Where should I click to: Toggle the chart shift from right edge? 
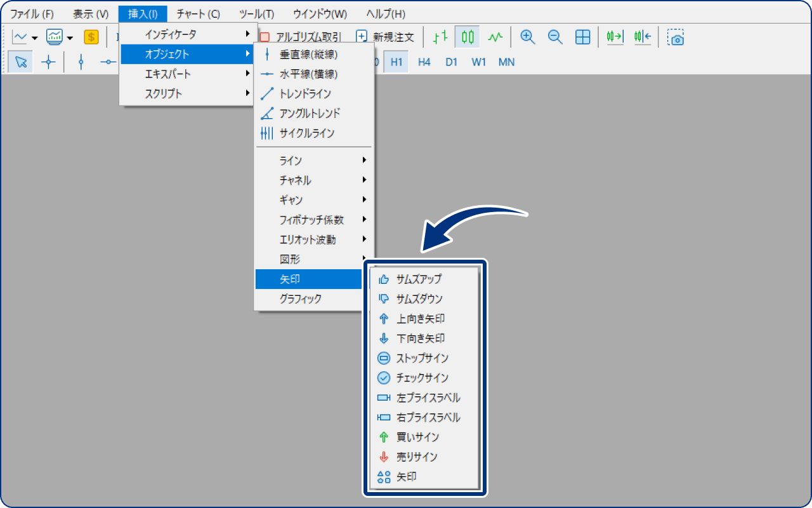pos(641,37)
